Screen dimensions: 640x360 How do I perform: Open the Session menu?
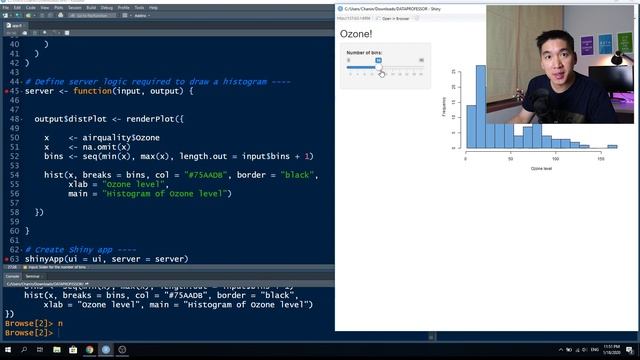(x=75, y=8)
